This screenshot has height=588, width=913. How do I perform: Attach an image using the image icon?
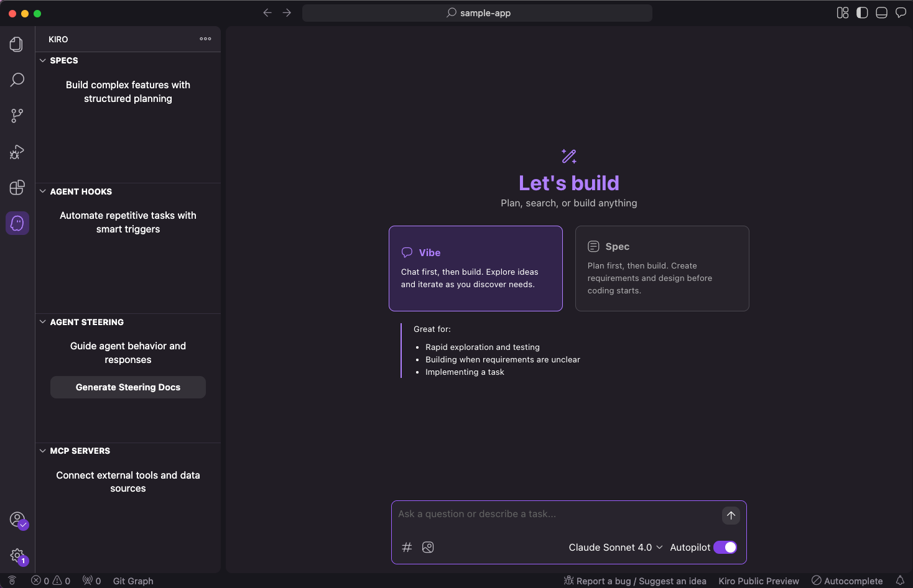(x=428, y=547)
